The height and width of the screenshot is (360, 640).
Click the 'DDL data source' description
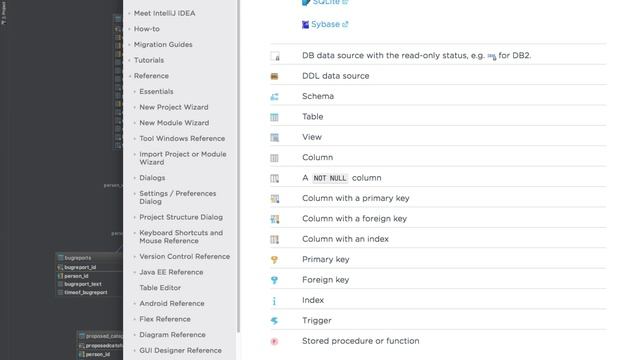(x=336, y=76)
